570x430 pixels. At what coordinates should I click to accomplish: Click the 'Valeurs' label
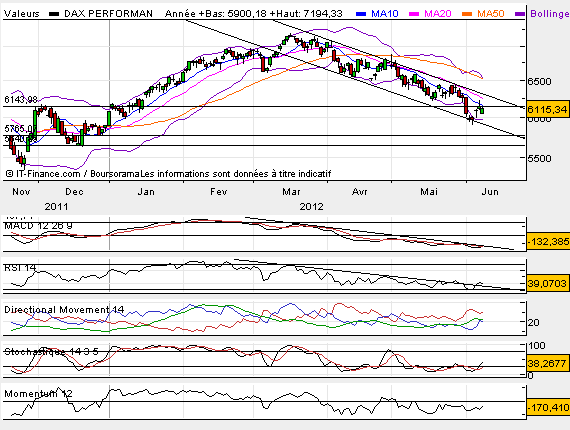click(x=21, y=14)
